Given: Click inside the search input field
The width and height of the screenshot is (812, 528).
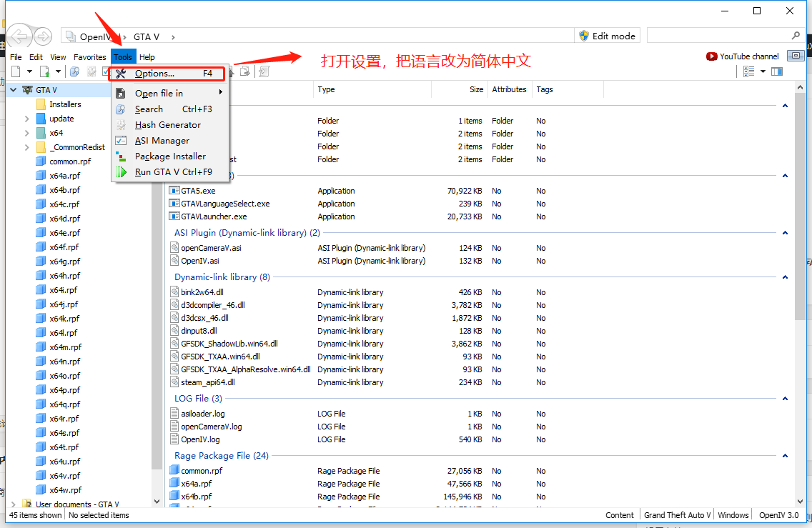Looking at the screenshot, I should (x=719, y=35).
